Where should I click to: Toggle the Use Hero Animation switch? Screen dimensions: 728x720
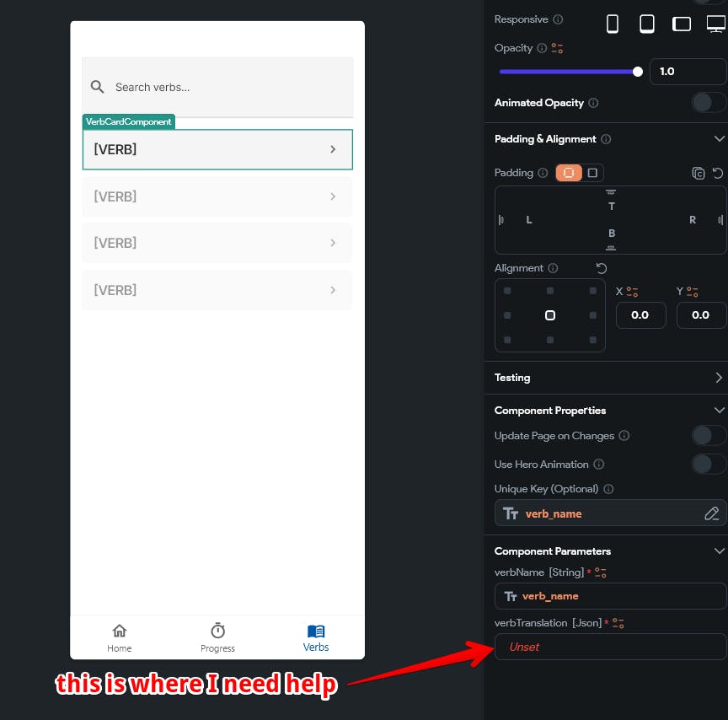coord(709,464)
